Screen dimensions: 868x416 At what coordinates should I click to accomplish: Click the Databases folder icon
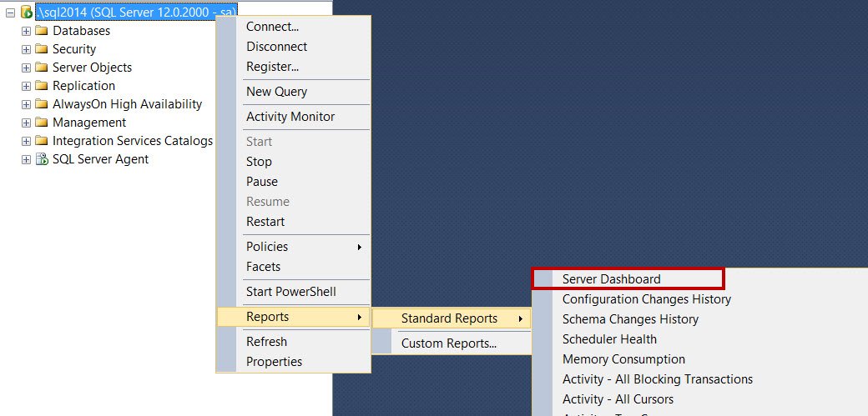[x=42, y=30]
